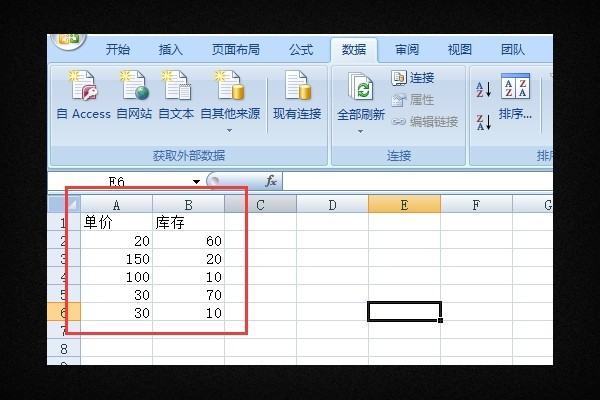Sort descending Z to A

pyautogui.click(x=483, y=122)
